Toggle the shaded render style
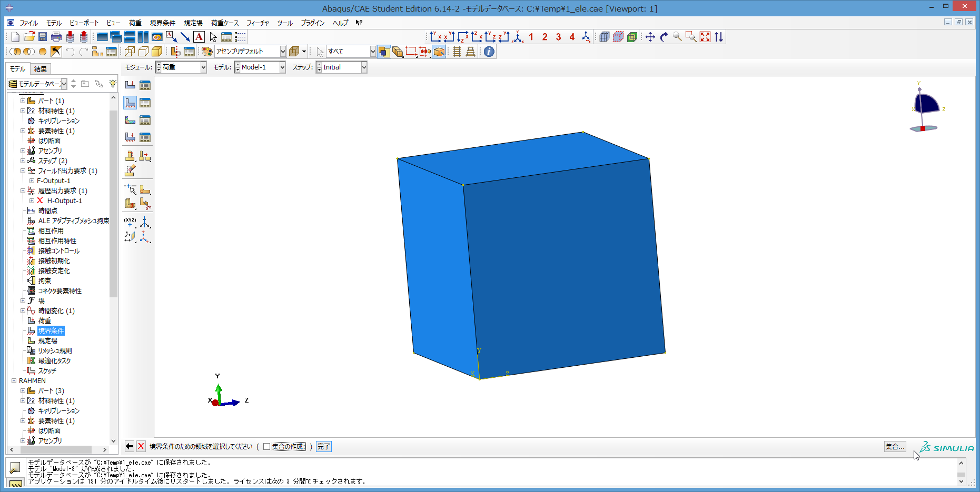 pyautogui.click(x=157, y=52)
